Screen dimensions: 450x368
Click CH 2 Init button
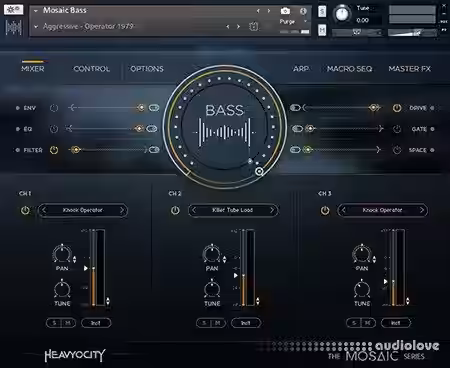pos(246,323)
